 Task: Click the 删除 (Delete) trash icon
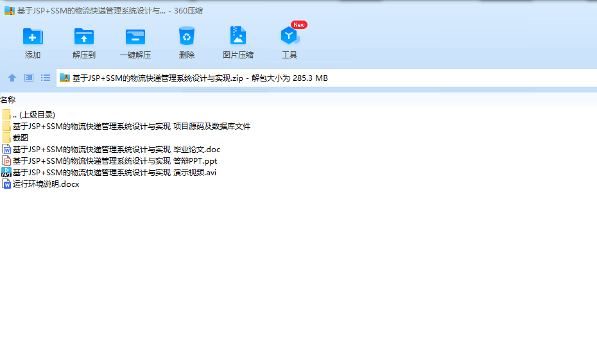[x=187, y=37]
